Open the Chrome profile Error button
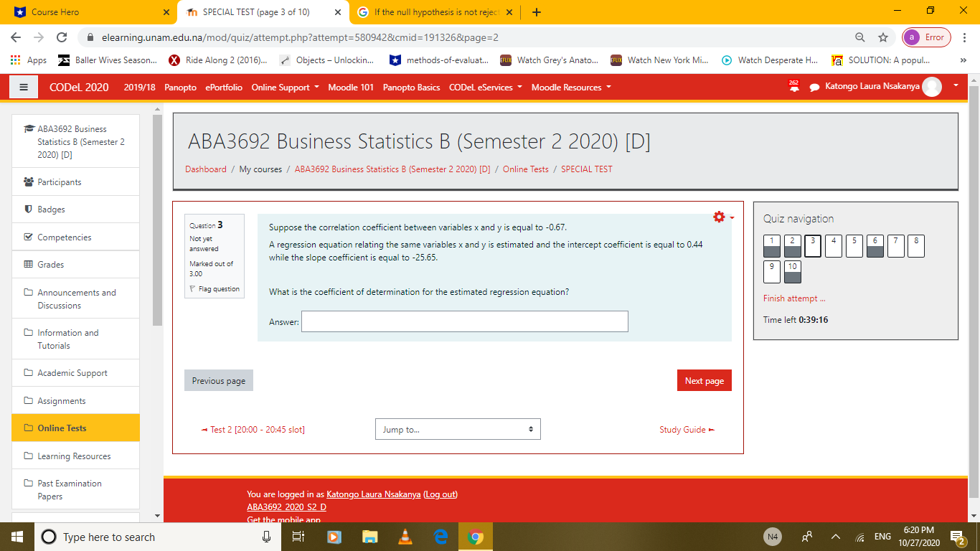Viewport: 980px width, 551px height. pyautogui.click(x=926, y=37)
